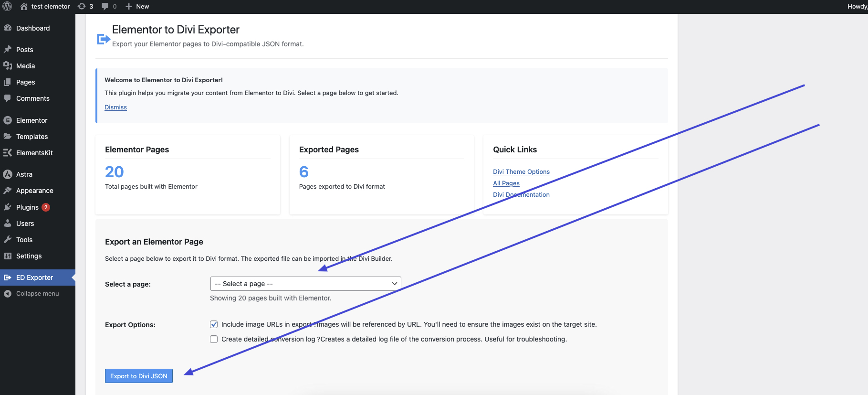Click 'Showing 20 pages built with Elementor.' text
This screenshot has height=395, width=868.
pos(271,298)
